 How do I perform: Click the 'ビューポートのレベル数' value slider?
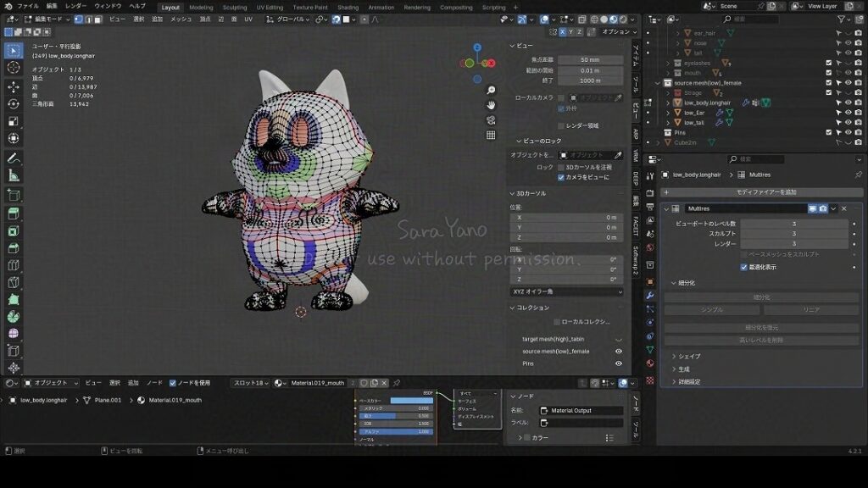pyautogui.click(x=794, y=224)
